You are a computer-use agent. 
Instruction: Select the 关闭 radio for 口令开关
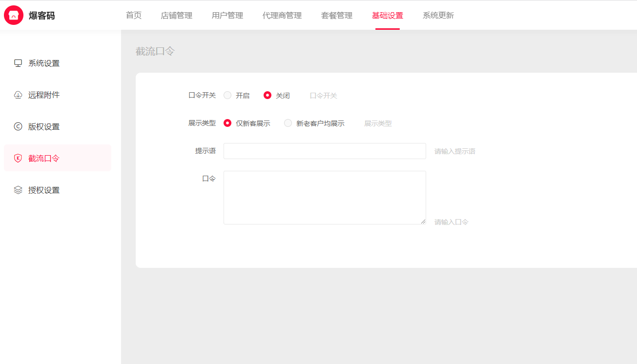267,95
